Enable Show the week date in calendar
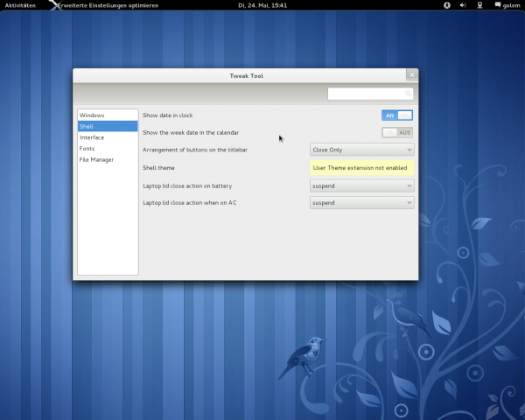Screen dimensions: 525x420 point(397,132)
